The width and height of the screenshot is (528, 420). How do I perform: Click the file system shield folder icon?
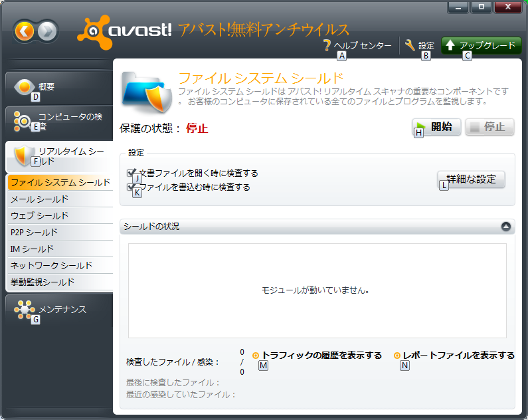coord(147,92)
